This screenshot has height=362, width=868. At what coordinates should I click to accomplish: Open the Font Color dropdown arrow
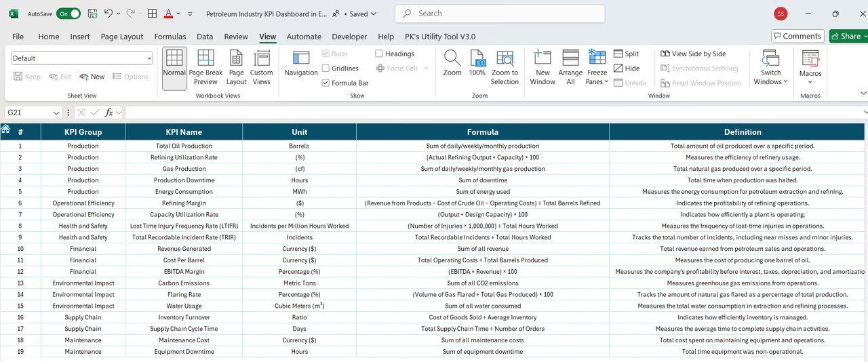(178, 14)
